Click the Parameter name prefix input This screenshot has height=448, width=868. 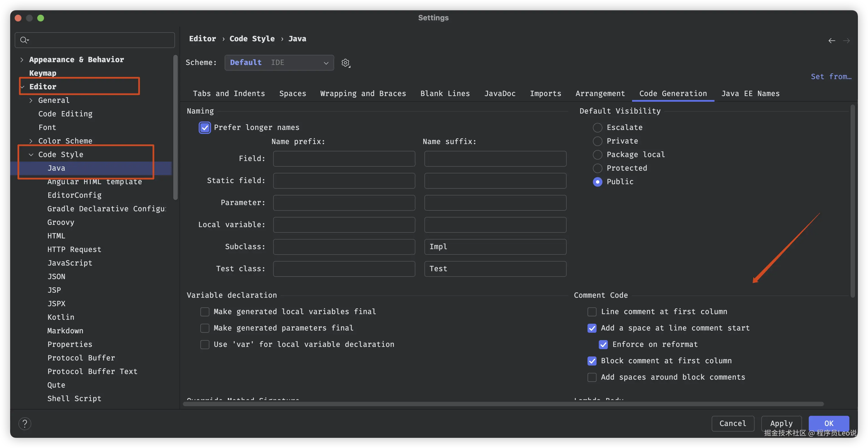click(344, 203)
